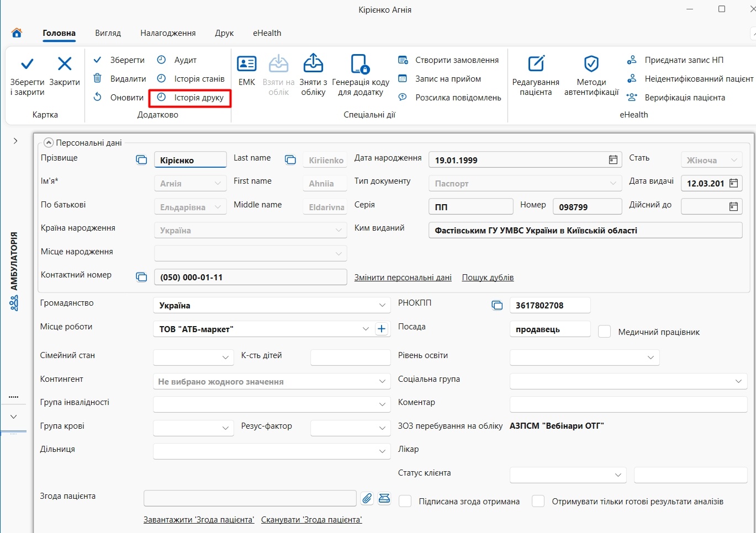Open the Контингент dropdown
This screenshot has height=533, width=756.
coord(382,381)
